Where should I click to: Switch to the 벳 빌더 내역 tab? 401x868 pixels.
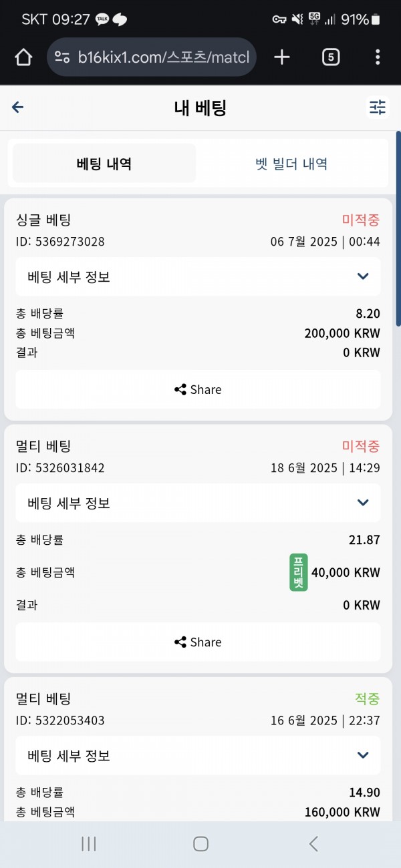291,164
